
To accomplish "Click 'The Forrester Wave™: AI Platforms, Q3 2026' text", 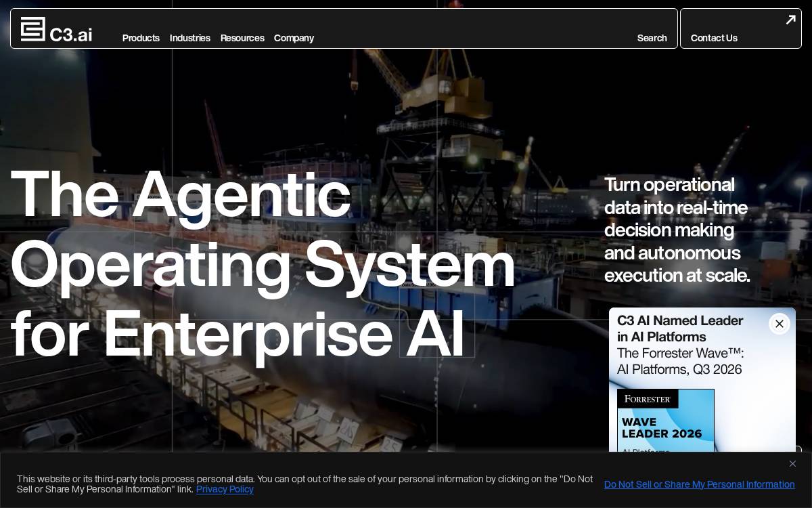I will point(680,361).
